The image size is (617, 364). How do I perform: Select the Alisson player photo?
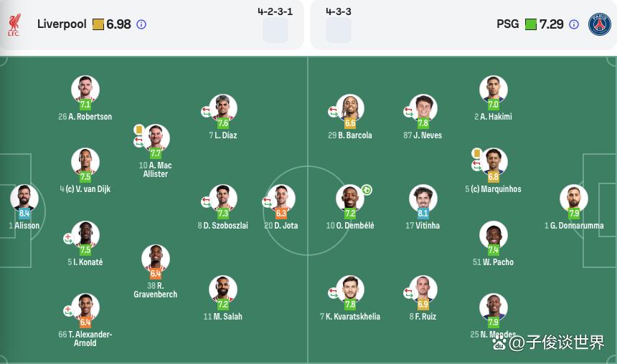pos(24,198)
